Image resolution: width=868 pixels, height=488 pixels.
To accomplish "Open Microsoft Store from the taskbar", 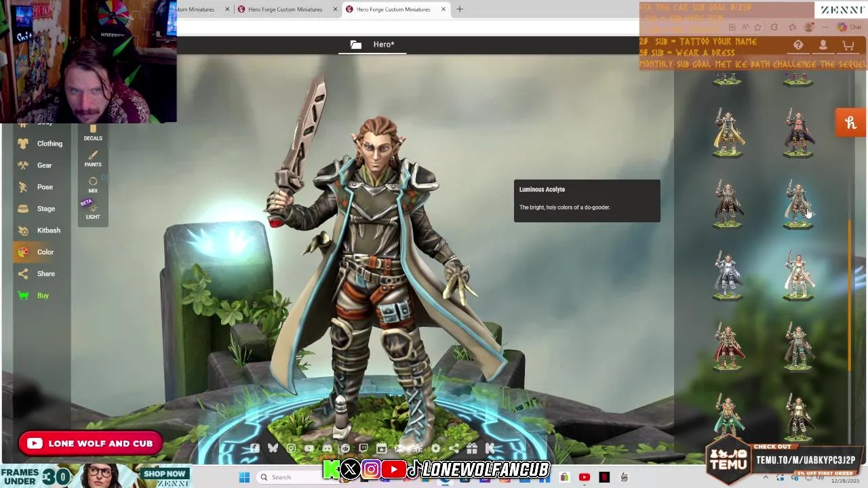I will pyautogui.click(x=564, y=477).
